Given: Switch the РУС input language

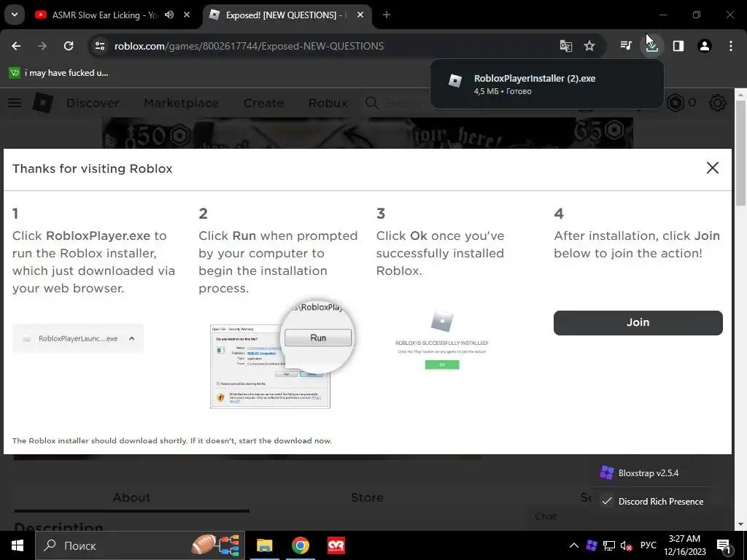Looking at the screenshot, I should point(649,545).
